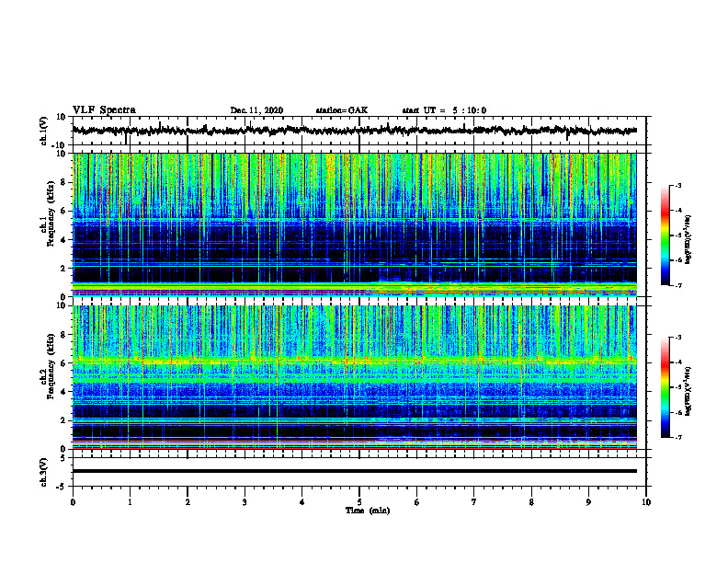Click the "10" minute time-axis tick label
Screen dimensions: 728x563
[x=646, y=502]
